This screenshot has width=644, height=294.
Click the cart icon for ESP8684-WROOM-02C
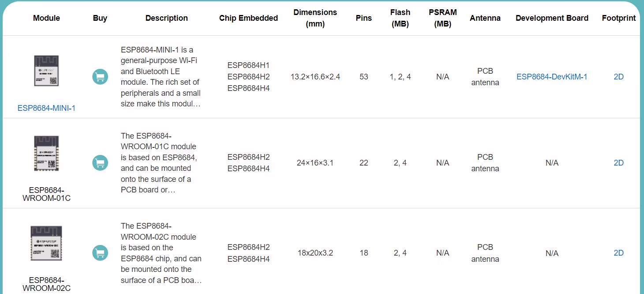coord(100,253)
